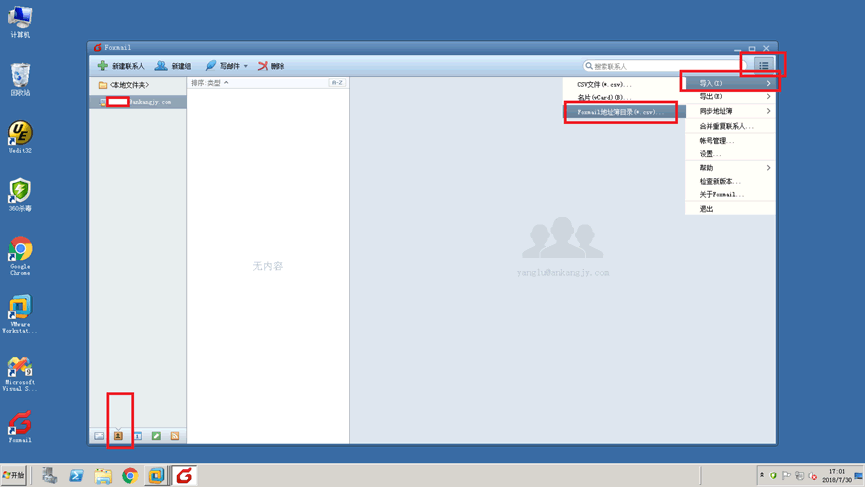865x487 pixels.
Task: Open the RSS feed view icon
Action: pos(175,436)
